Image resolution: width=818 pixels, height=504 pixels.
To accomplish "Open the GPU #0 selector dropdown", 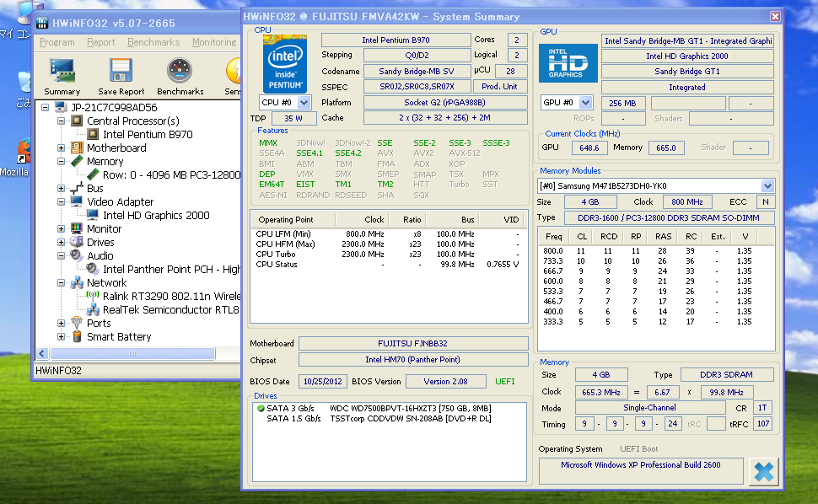I will click(585, 102).
